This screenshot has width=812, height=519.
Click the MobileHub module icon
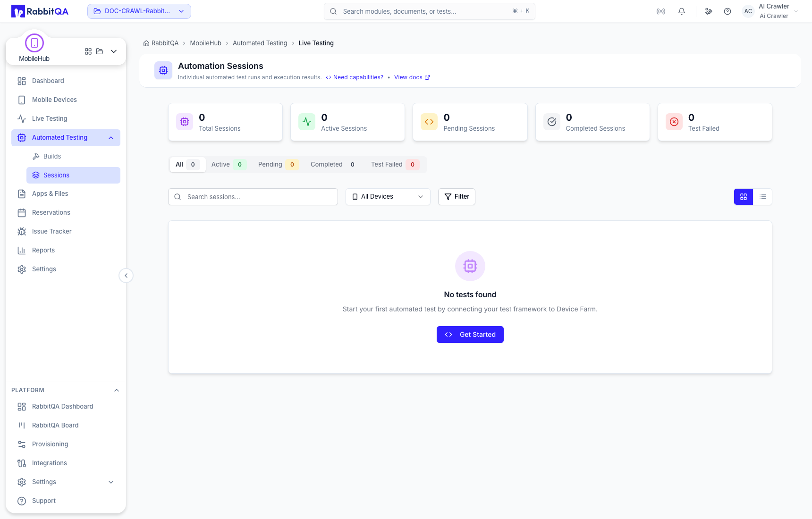(34, 43)
